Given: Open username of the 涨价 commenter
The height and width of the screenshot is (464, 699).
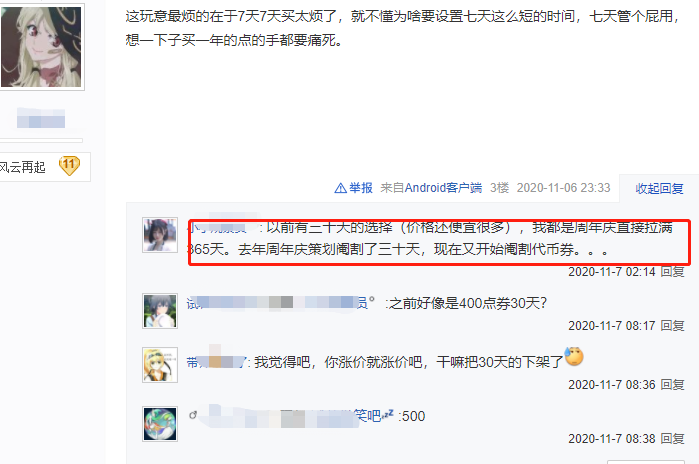Looking at the screenshot, I should [x=216, y=361].
